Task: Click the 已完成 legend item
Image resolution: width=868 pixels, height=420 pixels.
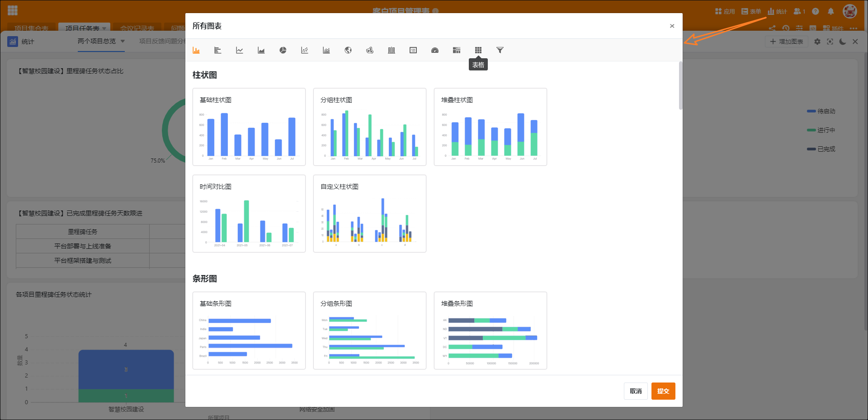Action: [x=821, y=149]
